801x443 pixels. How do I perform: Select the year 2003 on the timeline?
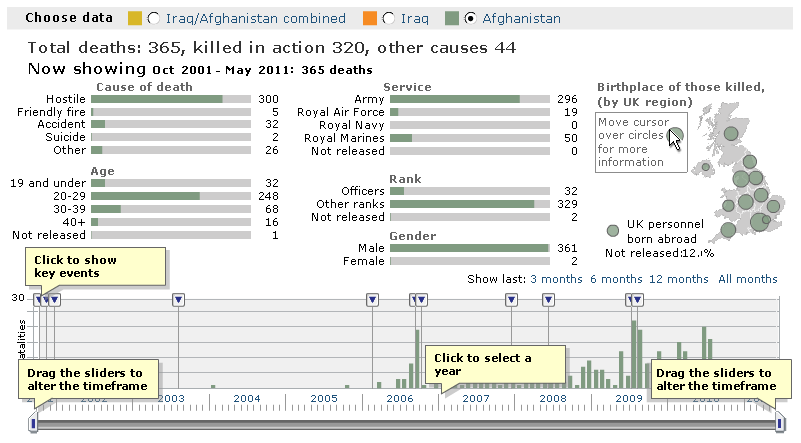click(171, 398)
